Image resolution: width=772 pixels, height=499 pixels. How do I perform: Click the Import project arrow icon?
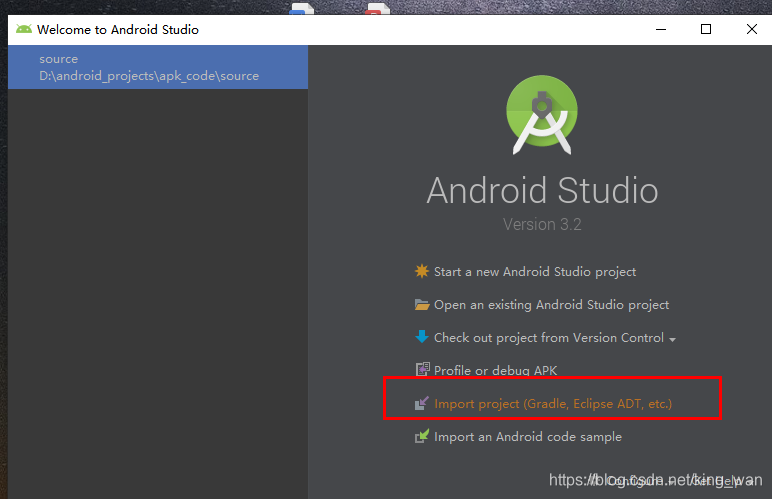(421, 404)
